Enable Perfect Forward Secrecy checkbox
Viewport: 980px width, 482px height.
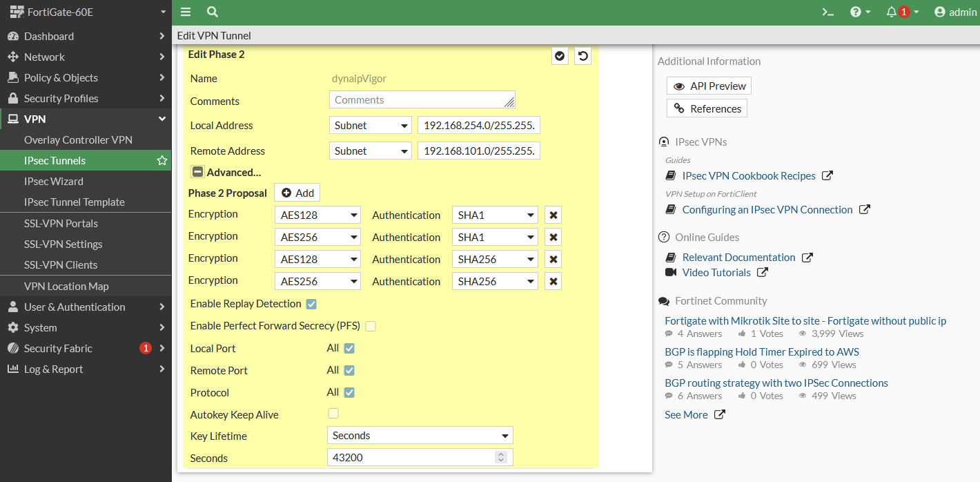tap(371, 326)
